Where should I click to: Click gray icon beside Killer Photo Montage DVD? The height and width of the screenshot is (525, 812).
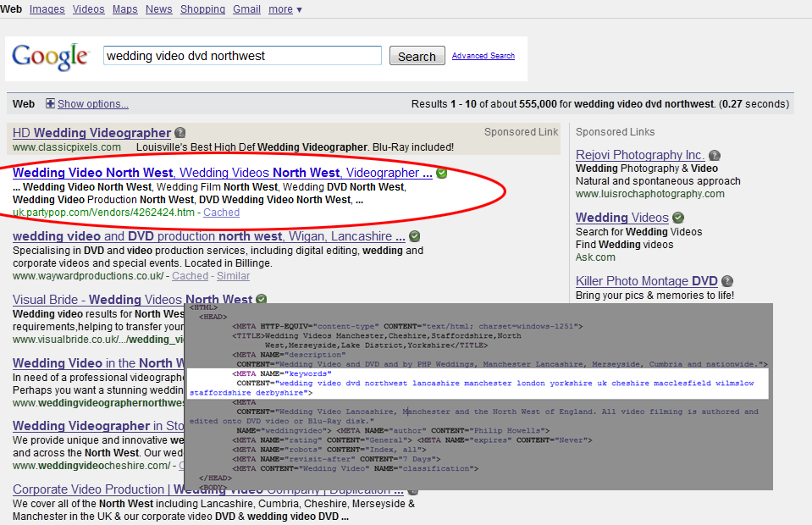coord(727,281)
